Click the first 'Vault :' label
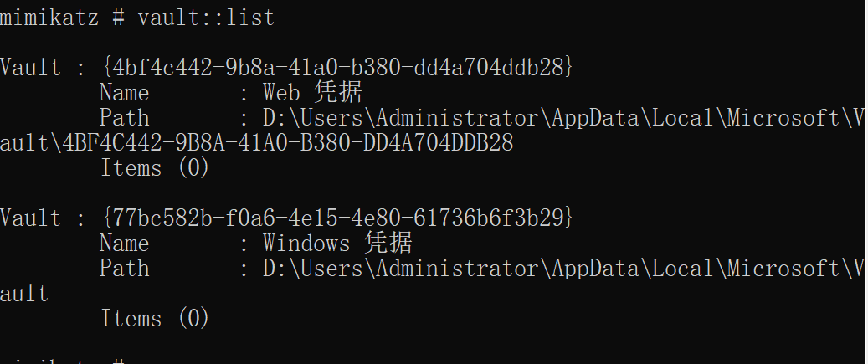This screenshot has height=364, width=868. point(44,68)
